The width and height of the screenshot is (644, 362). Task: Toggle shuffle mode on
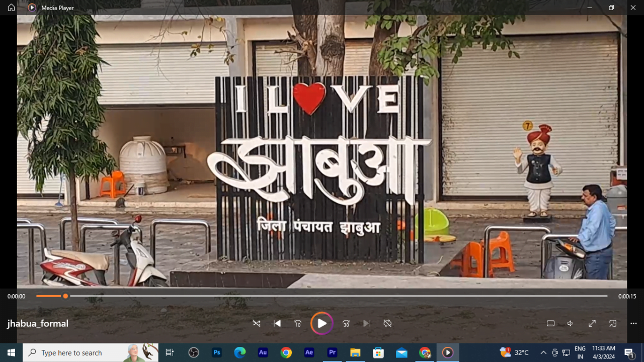pyautogui.click(x=257, y=323)
